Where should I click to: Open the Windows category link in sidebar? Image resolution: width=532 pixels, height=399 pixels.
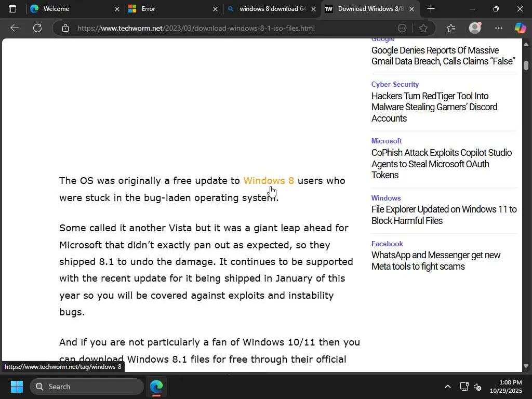pyautogui.click(x=386, y=198)
